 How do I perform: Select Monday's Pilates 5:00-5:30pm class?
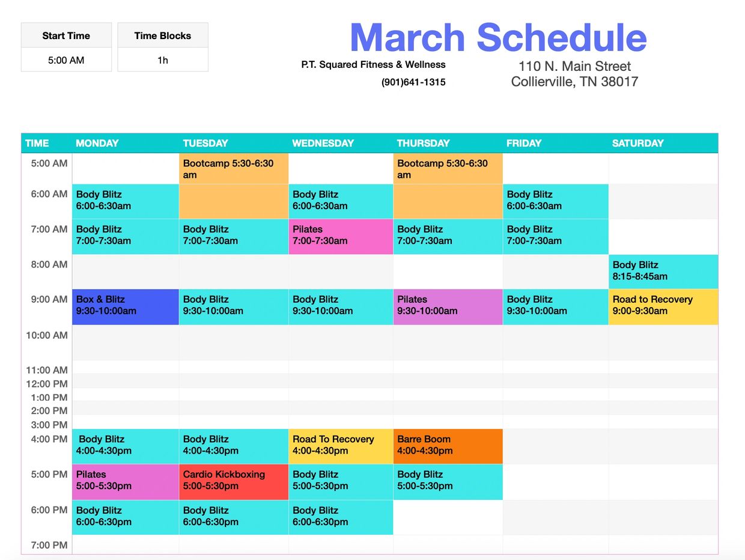[126, 481]
